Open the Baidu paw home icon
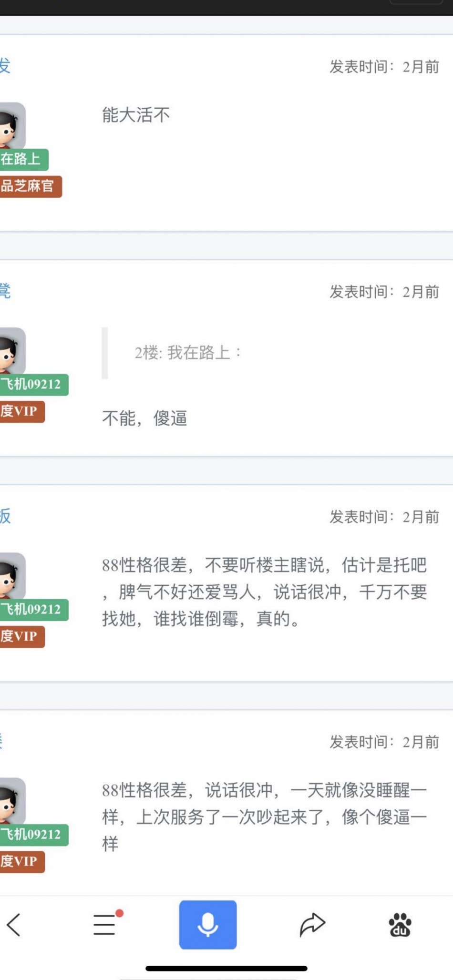This screenshot has width=453, height=980. click(400, 925)
